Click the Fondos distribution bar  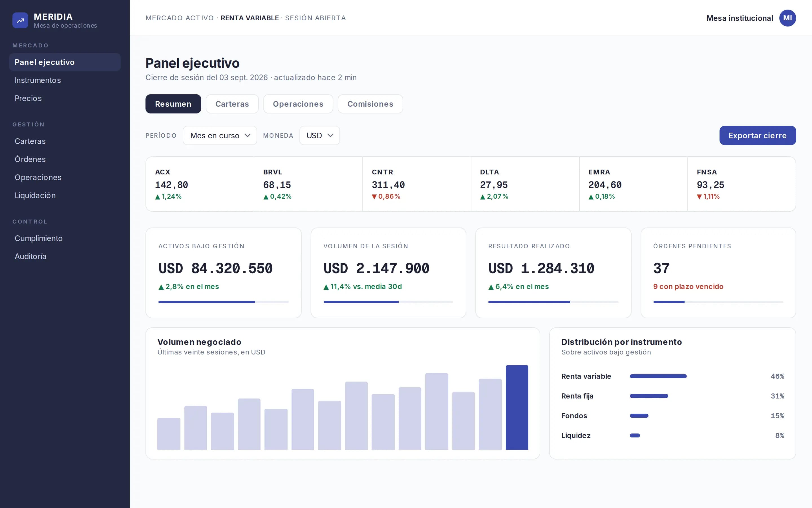(x=639, y=416)
